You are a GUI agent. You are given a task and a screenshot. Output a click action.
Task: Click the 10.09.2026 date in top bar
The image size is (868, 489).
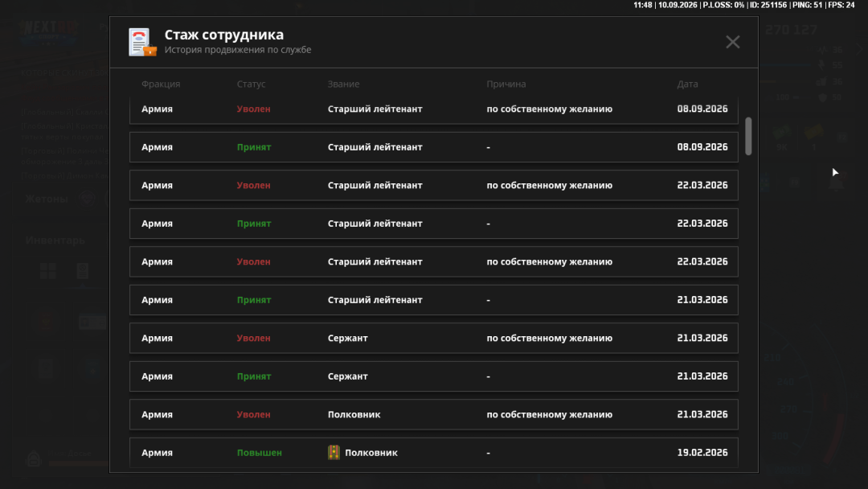(x=677, y=5)
